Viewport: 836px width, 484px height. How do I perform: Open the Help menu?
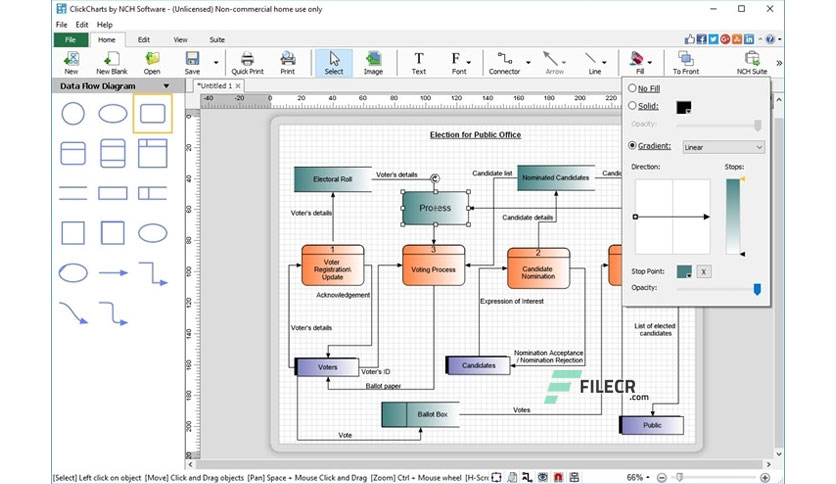click(x=104, y=25)
